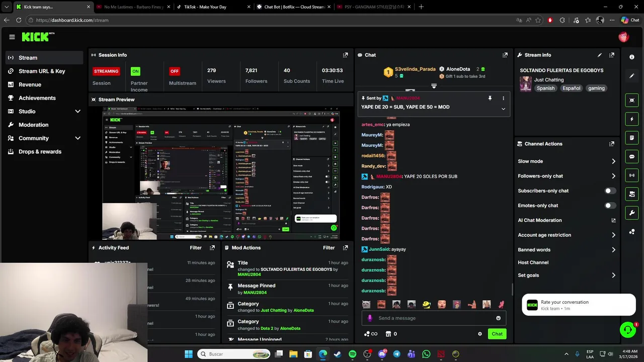Click the Send a message input field
The width and height of the screenshot is (644, 362).
(x=434, y=318)
